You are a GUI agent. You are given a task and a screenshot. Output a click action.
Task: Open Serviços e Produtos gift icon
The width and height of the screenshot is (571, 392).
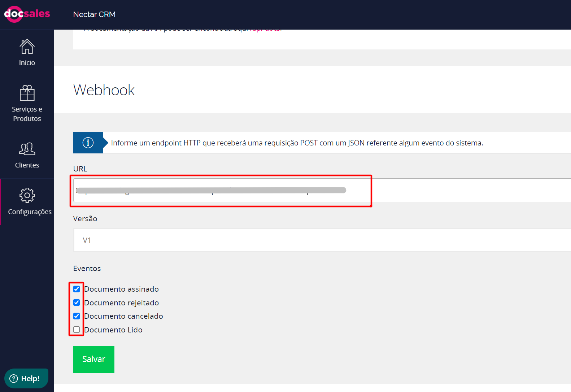(27, 93)
